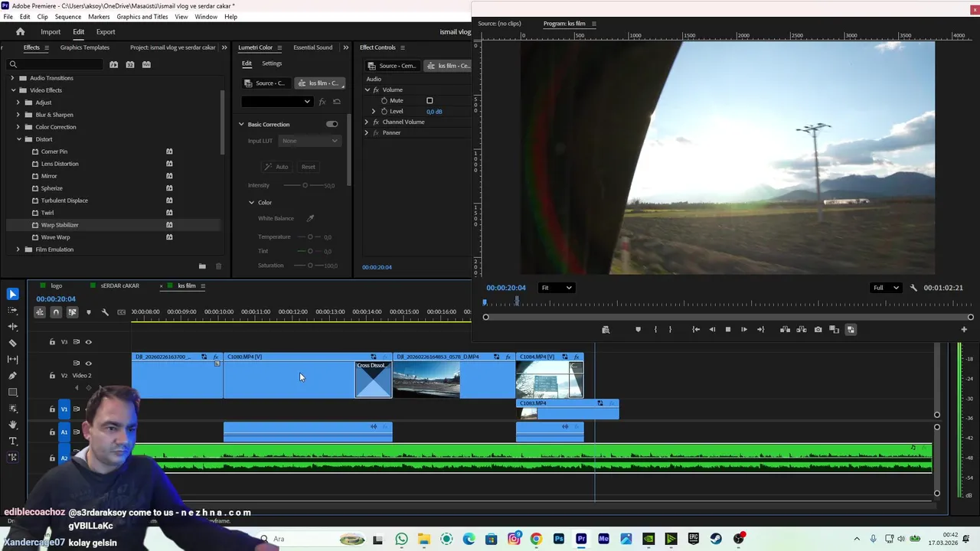
Task: Click White Balance eyedropper in Lumetri
Action: click(310, 218)
